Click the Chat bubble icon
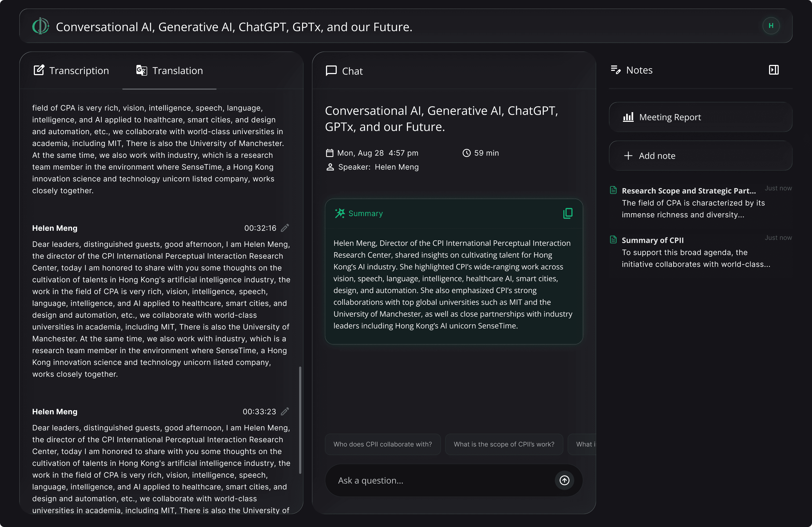The image size is (812, 527). click(x=331, y=71)
